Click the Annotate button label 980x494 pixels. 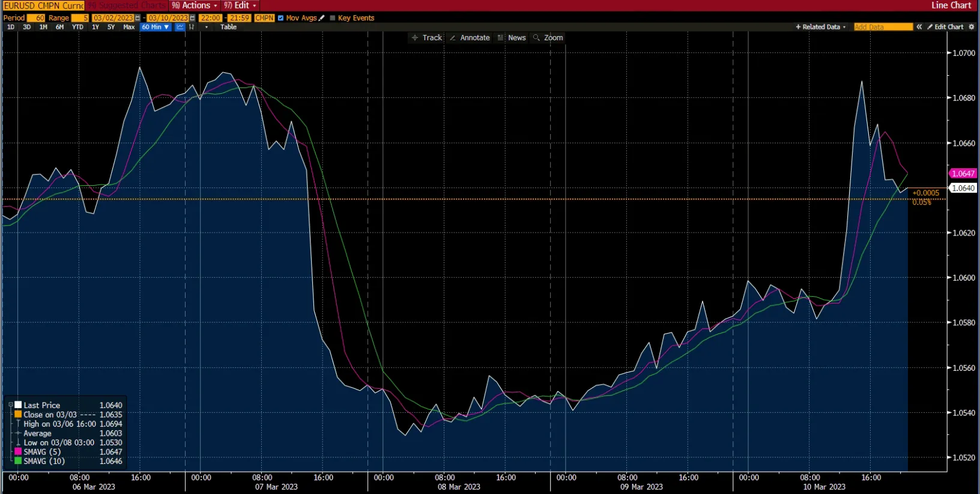pyautogui.click(x=475, y=38)
